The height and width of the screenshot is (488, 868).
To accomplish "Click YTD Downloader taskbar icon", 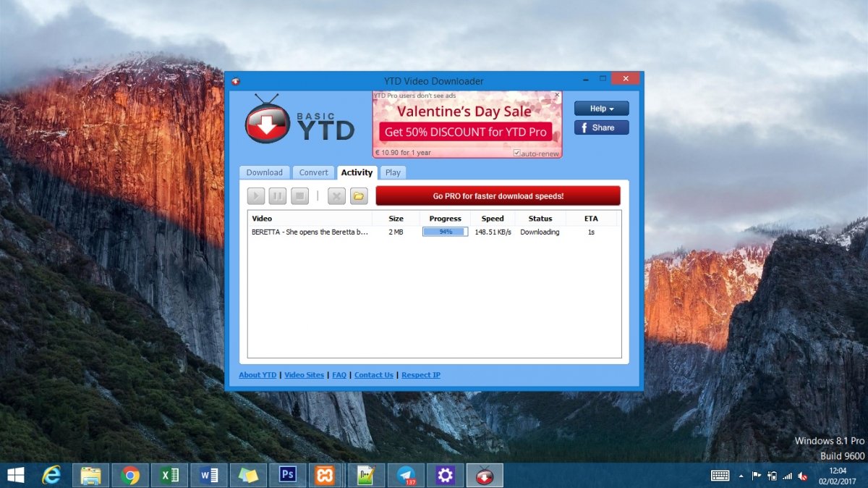I will click(x=485, y=475).
